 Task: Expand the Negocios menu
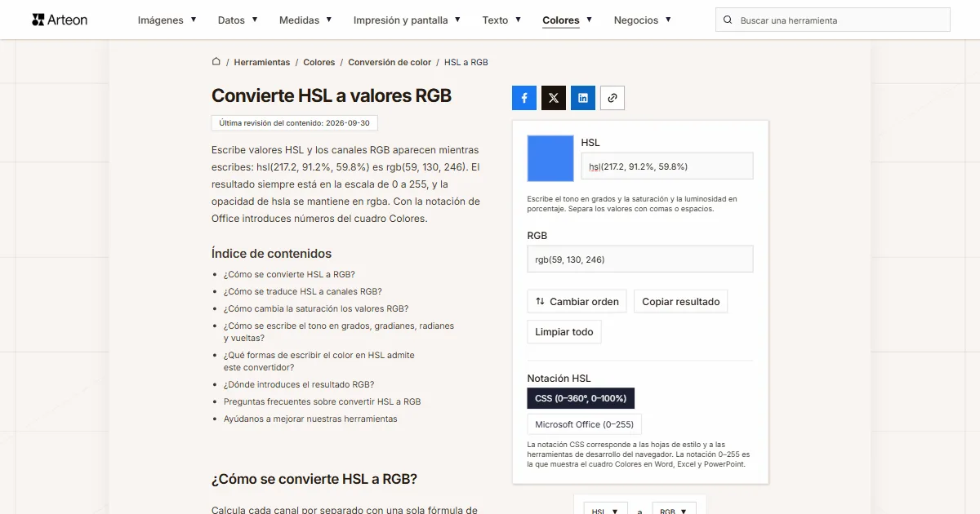point(643,20)
